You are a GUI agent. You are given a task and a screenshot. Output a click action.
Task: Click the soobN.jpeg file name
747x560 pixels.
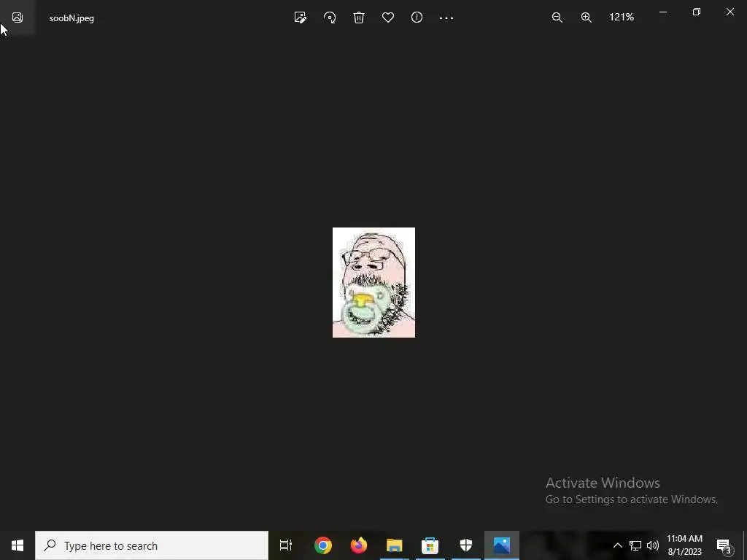click(x=71, y=18)
